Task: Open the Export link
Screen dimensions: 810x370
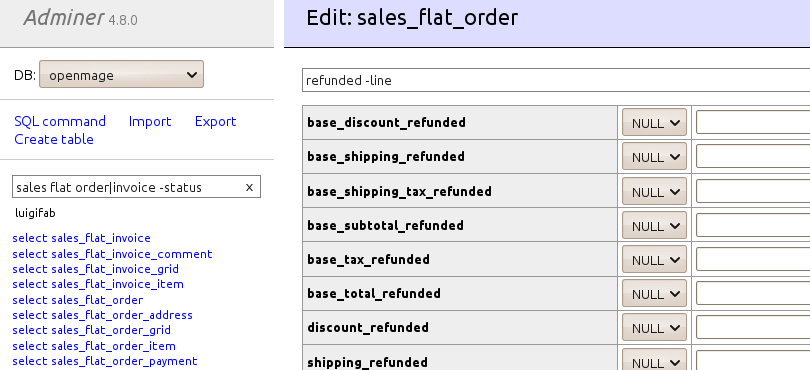Action: point(215,121)
